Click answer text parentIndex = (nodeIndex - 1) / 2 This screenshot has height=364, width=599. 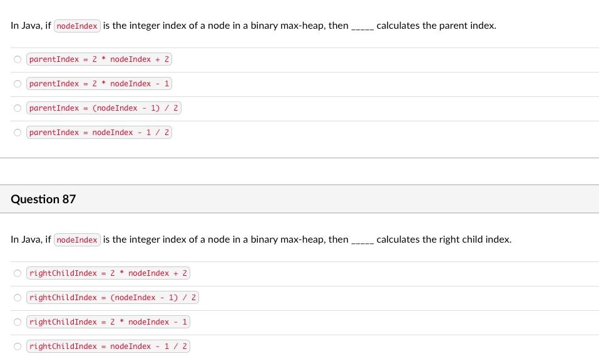[103, 108]
